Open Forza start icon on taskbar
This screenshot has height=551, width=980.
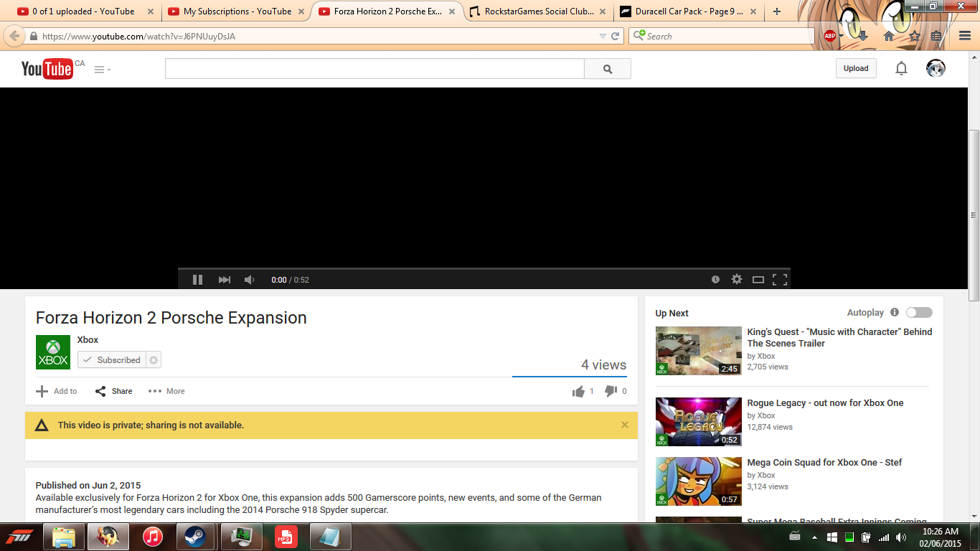pyautogui.click(x=19, y=537)
